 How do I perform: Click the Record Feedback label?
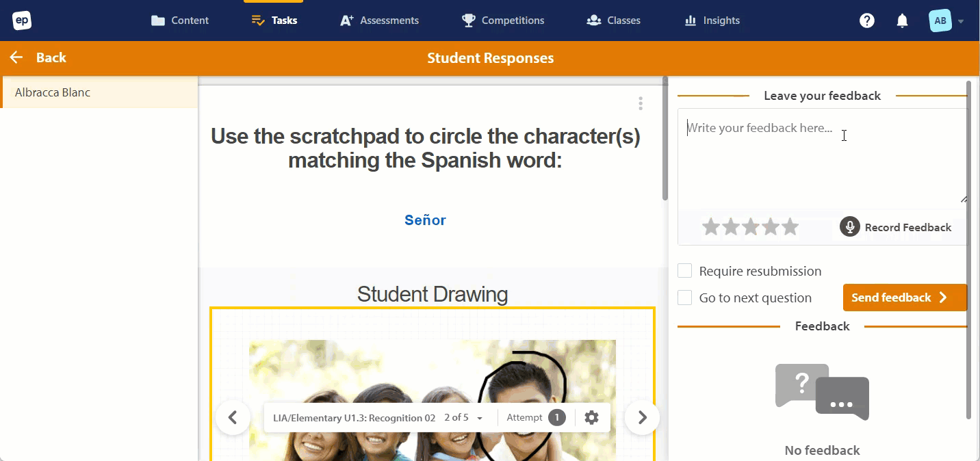click(908, 227)
